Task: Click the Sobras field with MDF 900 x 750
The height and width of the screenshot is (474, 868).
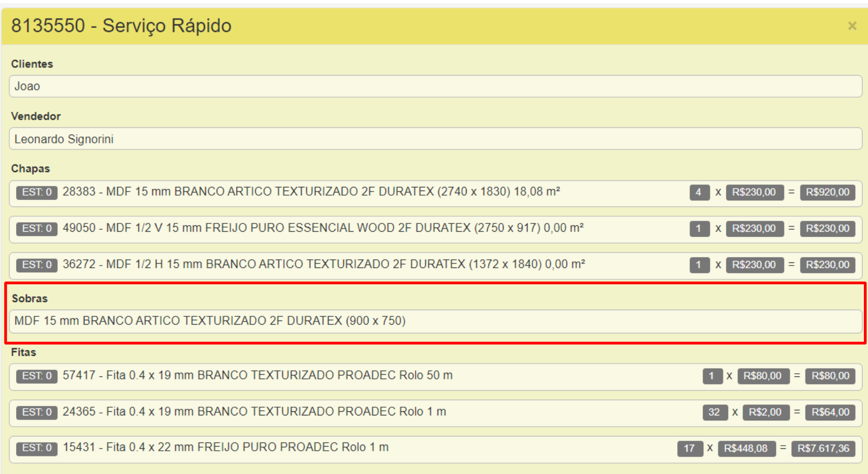Action: [x=435, y=321]
